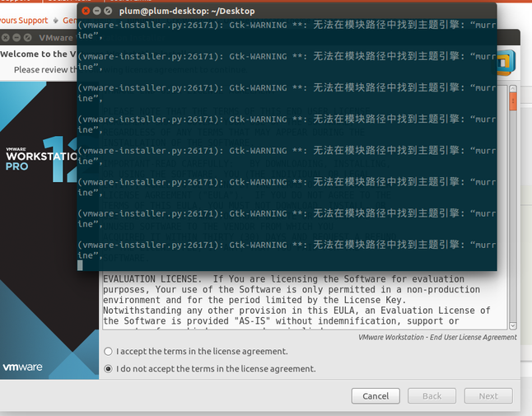Click the VMware icon in the installer header
This screenshot has width=532, height=416.
pos(505,61)
